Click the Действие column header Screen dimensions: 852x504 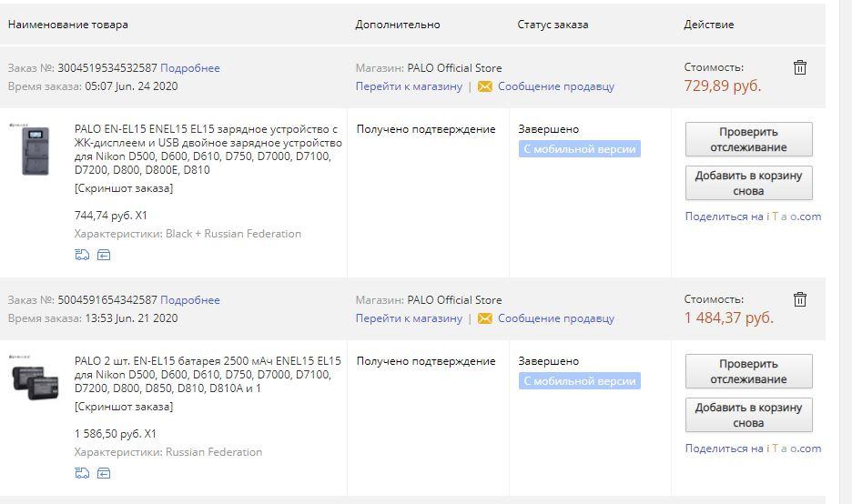click(708, 25)
